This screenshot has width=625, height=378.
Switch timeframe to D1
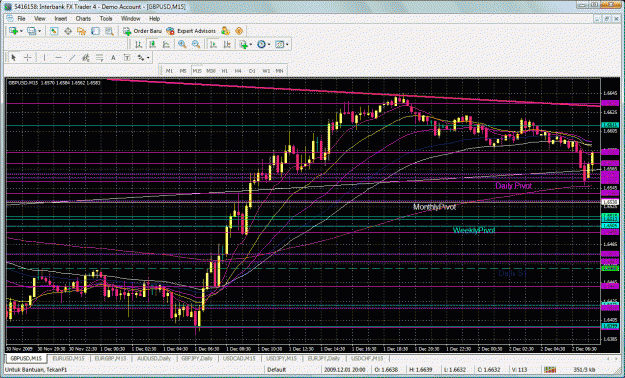click(252, 71)
